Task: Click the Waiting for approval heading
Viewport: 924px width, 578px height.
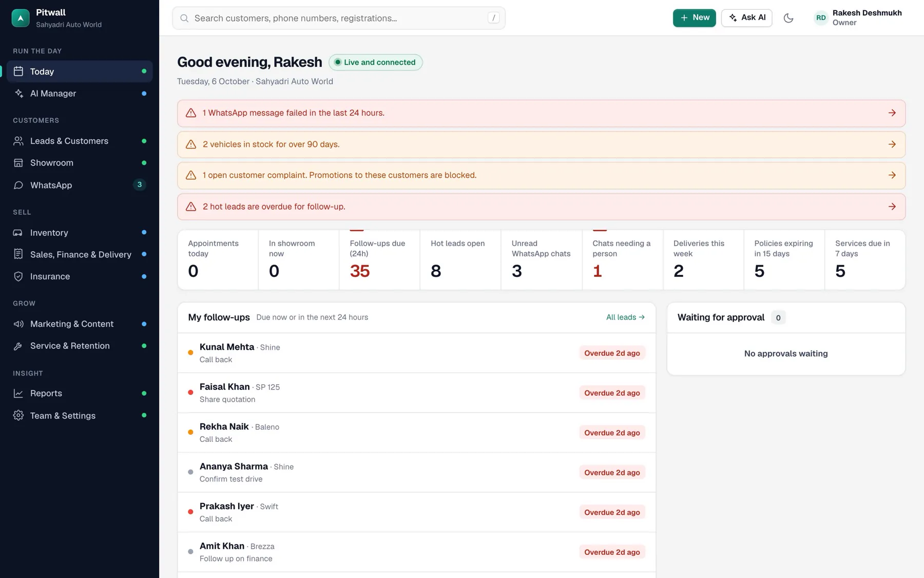Action: coord(721,318)
